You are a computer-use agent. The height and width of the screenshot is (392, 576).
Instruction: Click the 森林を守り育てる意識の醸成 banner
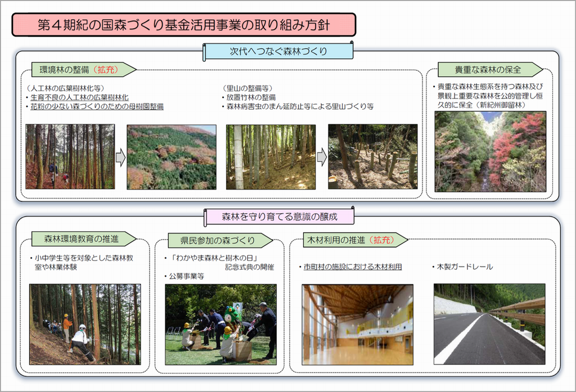coord(280,217)
